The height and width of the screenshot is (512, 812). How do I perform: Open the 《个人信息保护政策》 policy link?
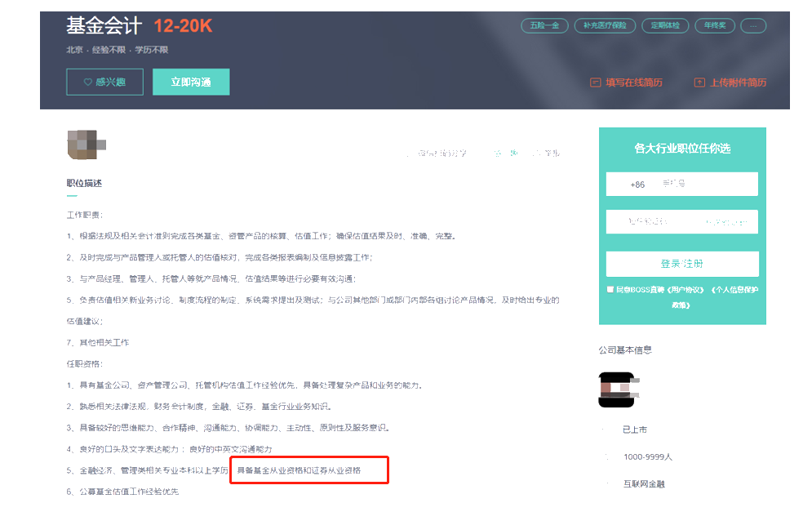736,289
